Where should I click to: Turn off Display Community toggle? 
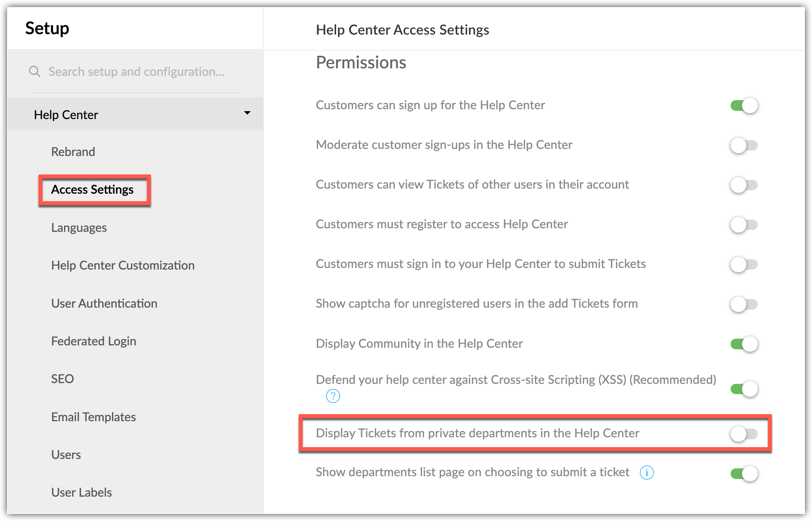[x=744, y=344]
